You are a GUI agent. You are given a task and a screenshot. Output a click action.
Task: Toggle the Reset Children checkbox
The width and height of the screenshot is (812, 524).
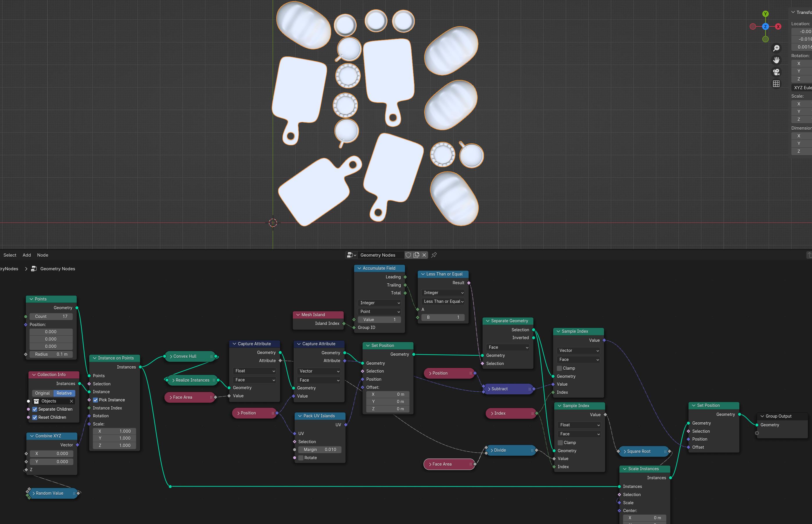click(x=35, y=417)
